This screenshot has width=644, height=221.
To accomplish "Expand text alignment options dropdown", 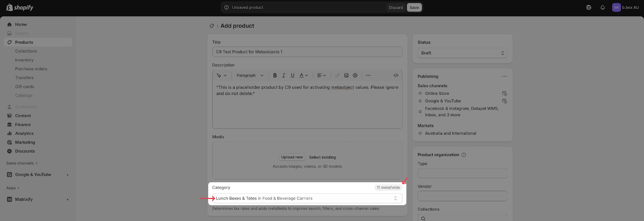I will pyautogui.click(x=321, y=75).
